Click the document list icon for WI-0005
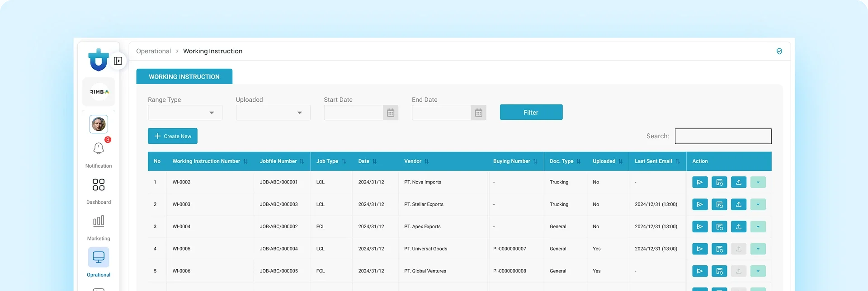868x291 pixels. [x=719, y=249]
